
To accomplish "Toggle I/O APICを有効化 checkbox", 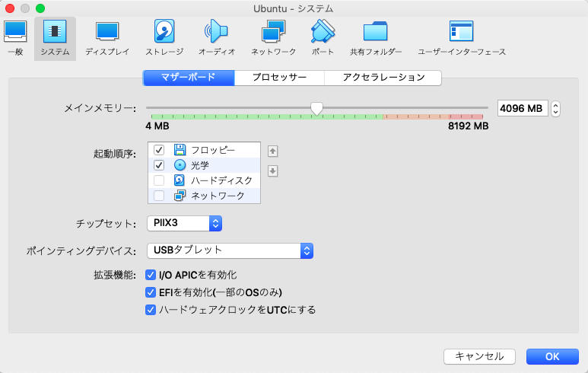I will pyautogui.click(x=151, y=275).
